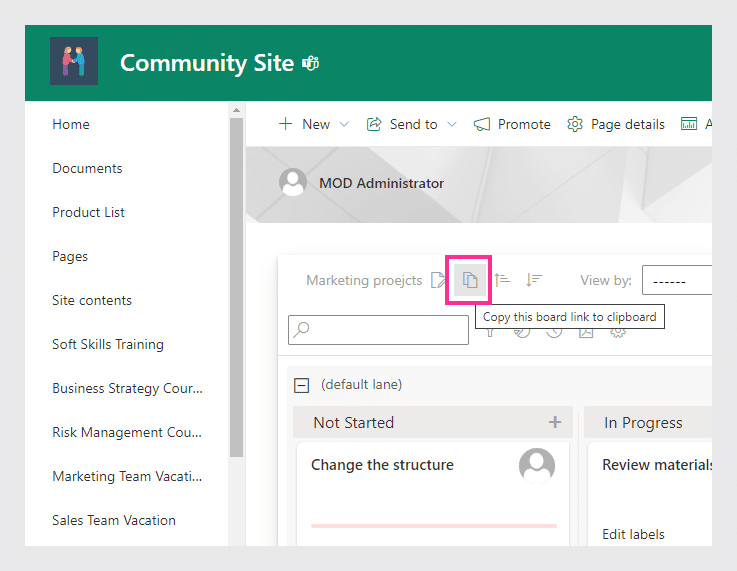Click the left navigation scrollbar thumb
Screen dimensions: 737x571
point(236,287)
